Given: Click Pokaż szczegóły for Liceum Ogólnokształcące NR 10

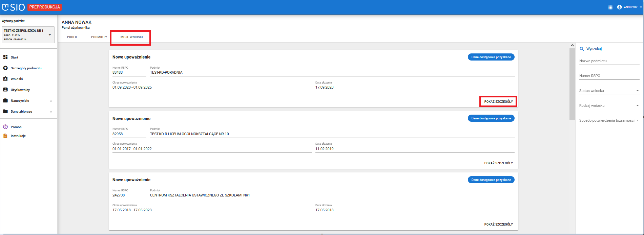Looking at the screenshot, I should tap(498, 163).
